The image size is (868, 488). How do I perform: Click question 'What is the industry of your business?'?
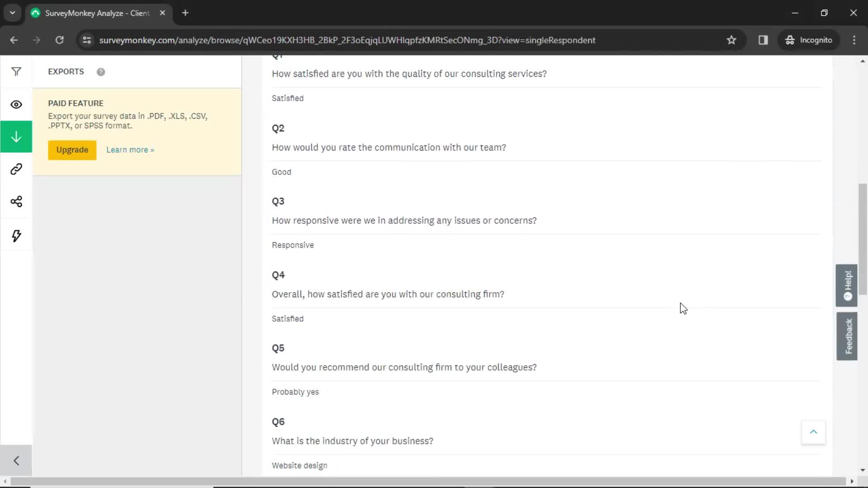click(x=352, y=441)
